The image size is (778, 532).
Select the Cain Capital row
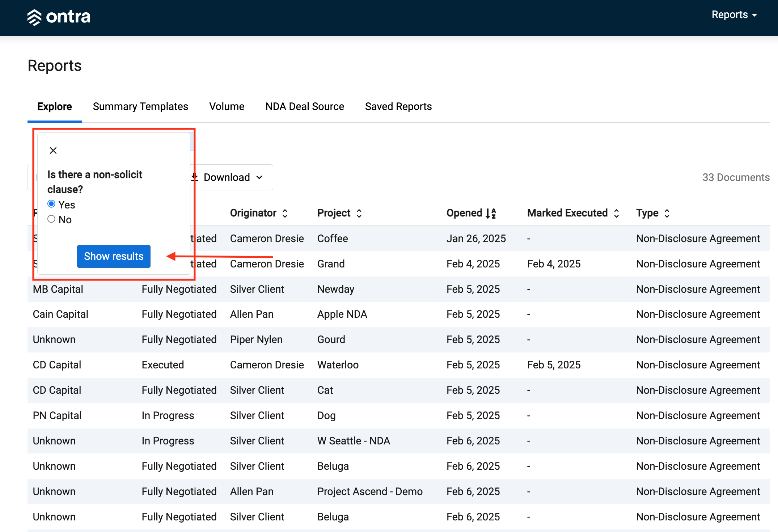pos(398,314)
